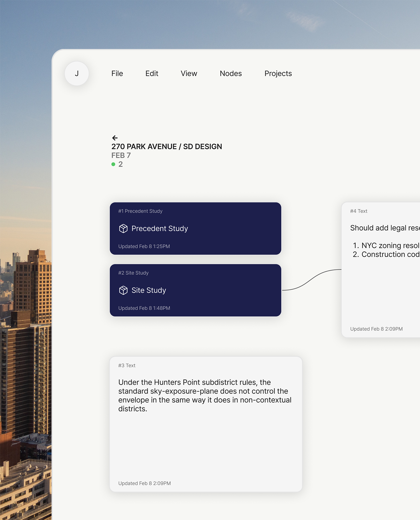The image size is (420, 520).
Task: Click the J user avatar
Action: coord(77,73)
